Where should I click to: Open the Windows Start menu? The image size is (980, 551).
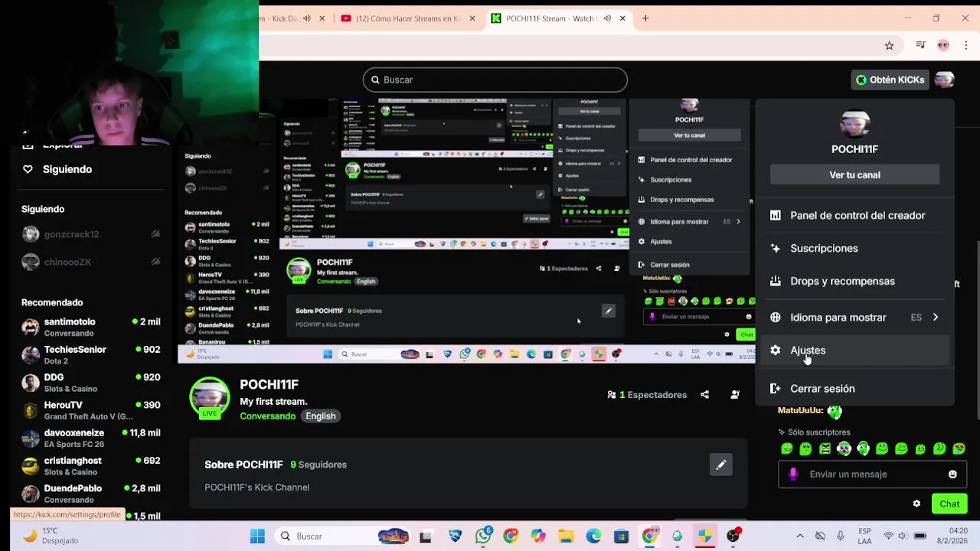tap(257, 536)
